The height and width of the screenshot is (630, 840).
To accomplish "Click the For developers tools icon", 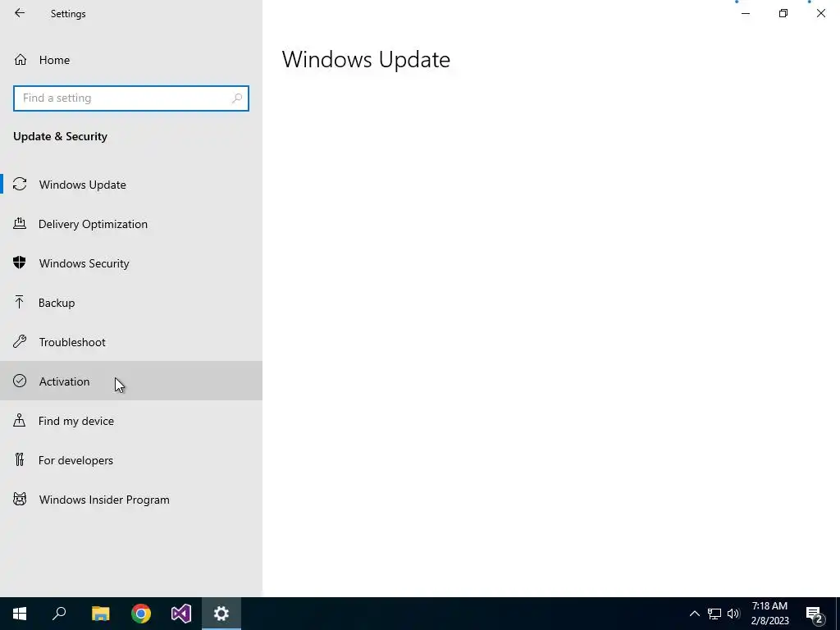I will 20,459.
